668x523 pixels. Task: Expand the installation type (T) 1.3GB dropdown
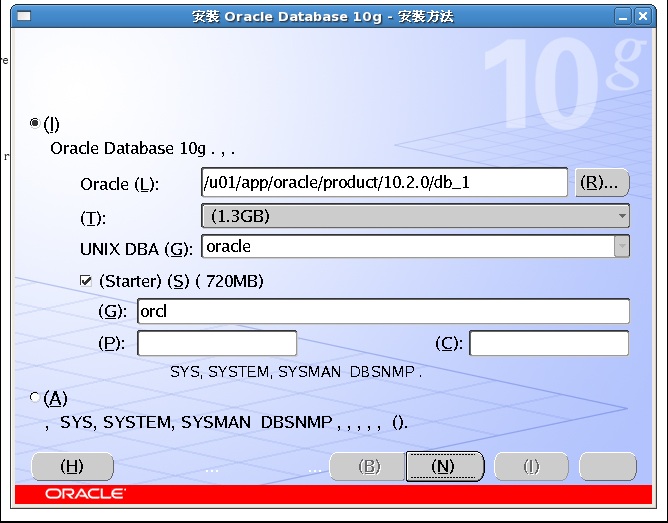415,216
